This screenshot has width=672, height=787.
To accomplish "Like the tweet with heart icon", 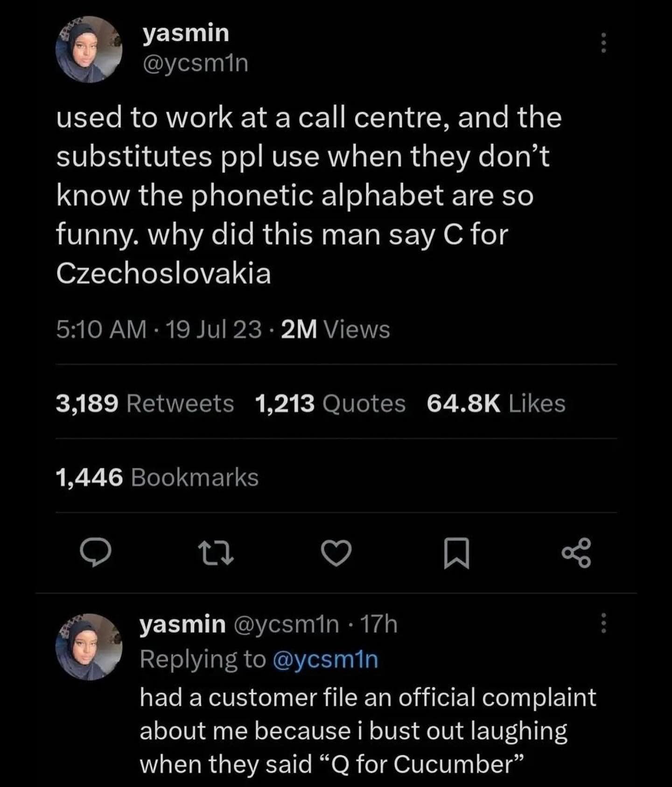I will click(x=337, y=553).
